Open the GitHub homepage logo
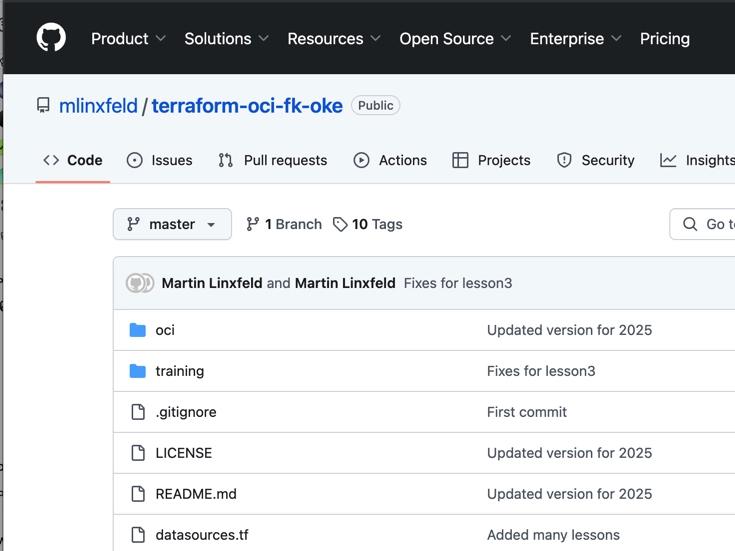Image resolution: width=735 pixels, height=551 pixels. (51, 38)
